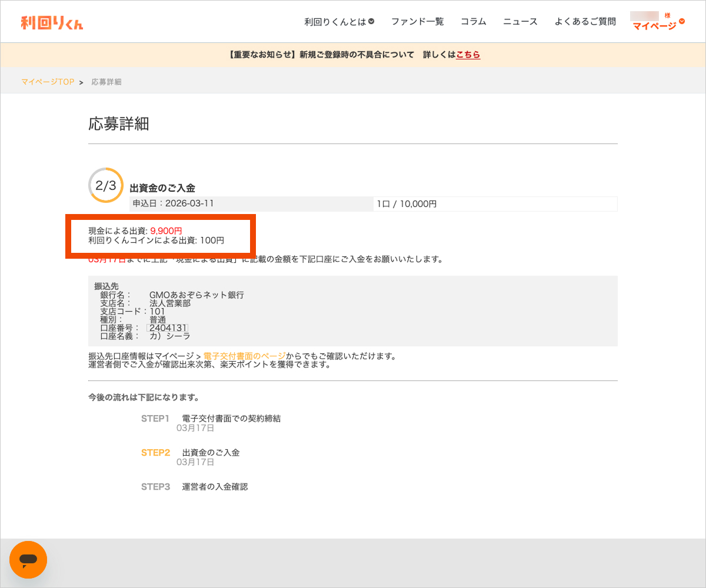
Task: Follow the こちら link in notice banner
Action: pyautogui.click(x=468, y=55)
